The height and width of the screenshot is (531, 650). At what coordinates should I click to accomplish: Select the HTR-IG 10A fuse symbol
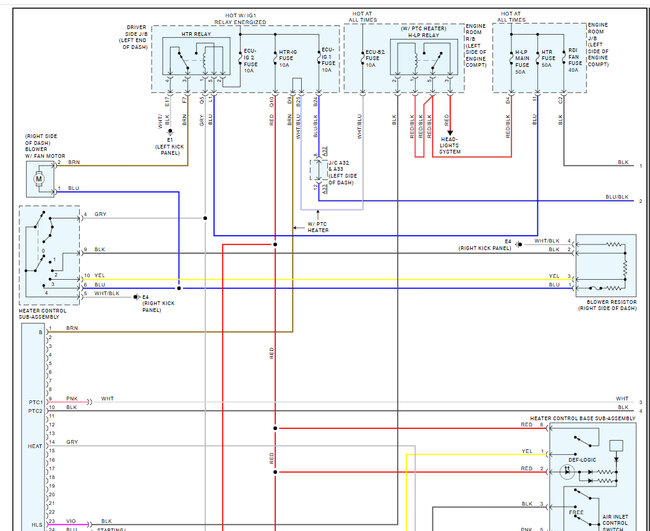pos(275,58)
